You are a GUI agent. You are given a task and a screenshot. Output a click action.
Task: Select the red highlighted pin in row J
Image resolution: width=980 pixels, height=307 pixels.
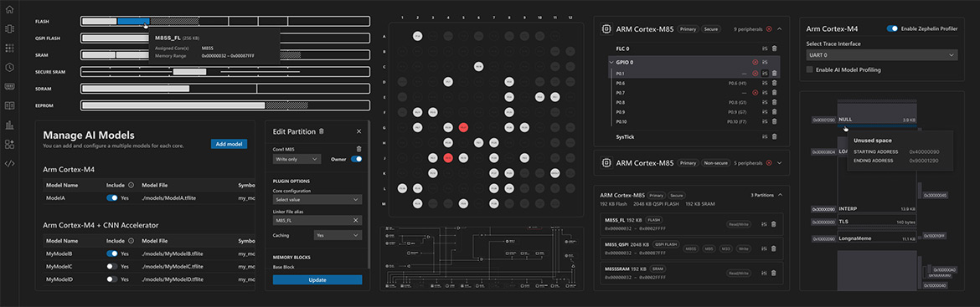(448, 157)
